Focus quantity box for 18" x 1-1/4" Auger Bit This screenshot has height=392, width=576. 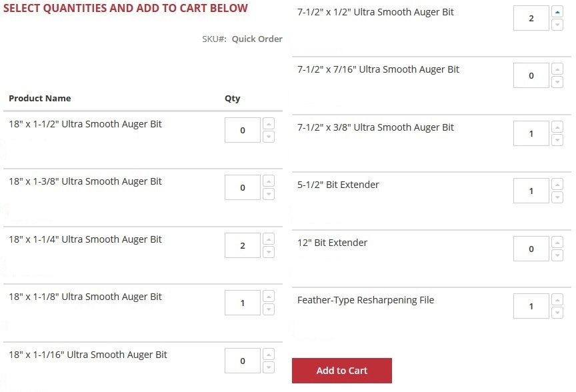point(243,245)
